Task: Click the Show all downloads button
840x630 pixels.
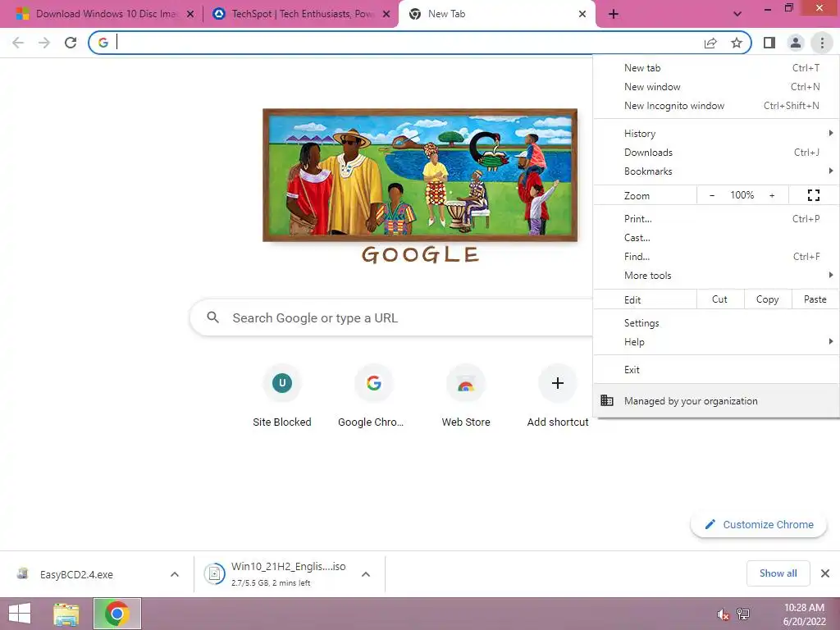Action: 778,573
